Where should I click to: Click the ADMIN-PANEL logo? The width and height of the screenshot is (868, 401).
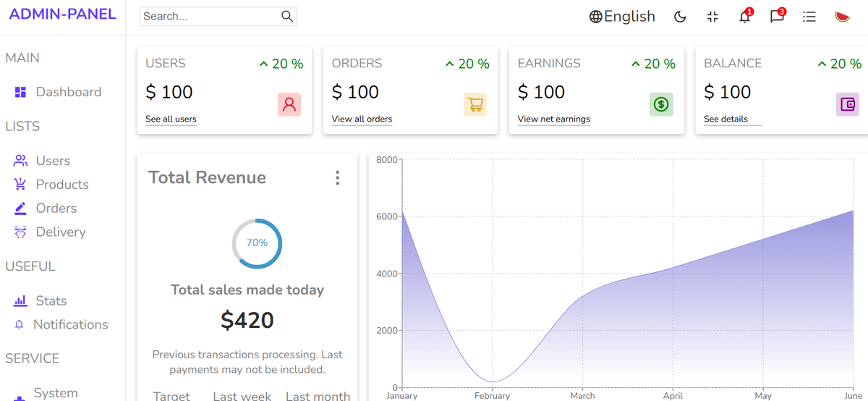(x=63, y=14)
